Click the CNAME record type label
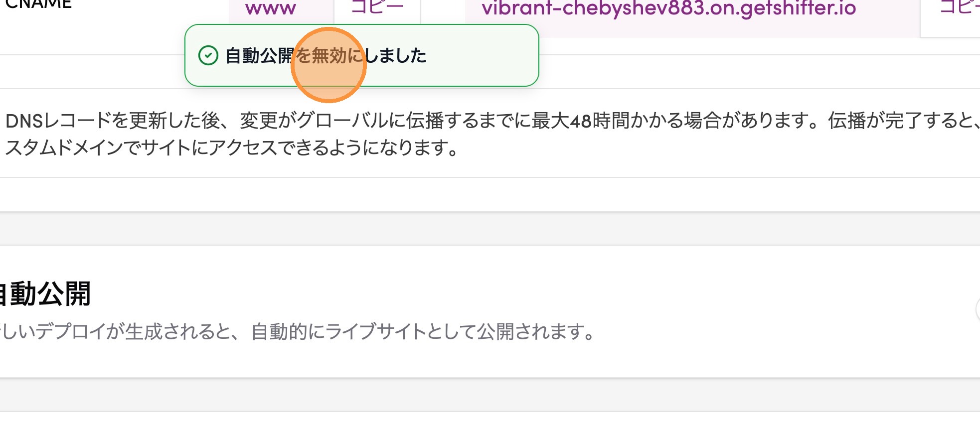980x434 pixels. pos(38,5)
